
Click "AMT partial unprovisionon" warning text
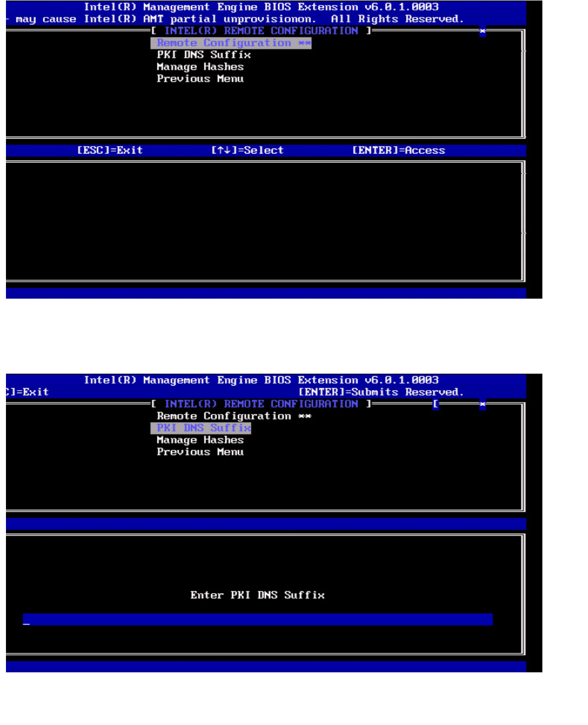229,19
